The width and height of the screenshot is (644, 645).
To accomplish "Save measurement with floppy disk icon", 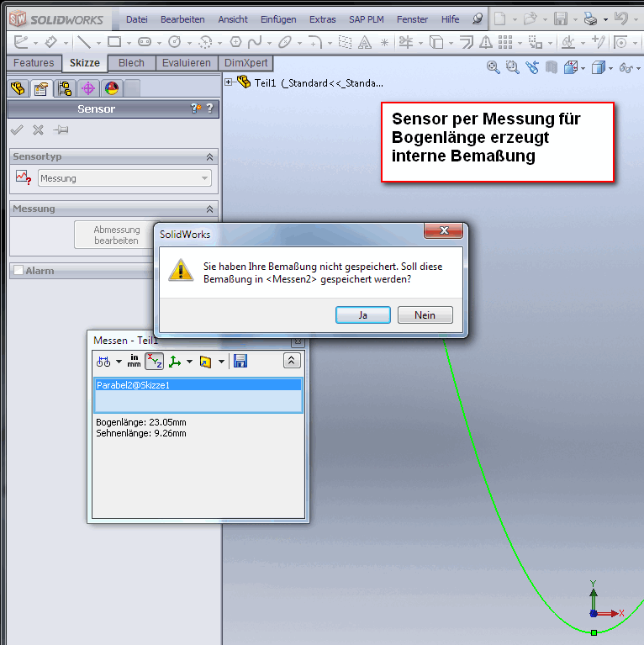I will click(x=240, y=361).
